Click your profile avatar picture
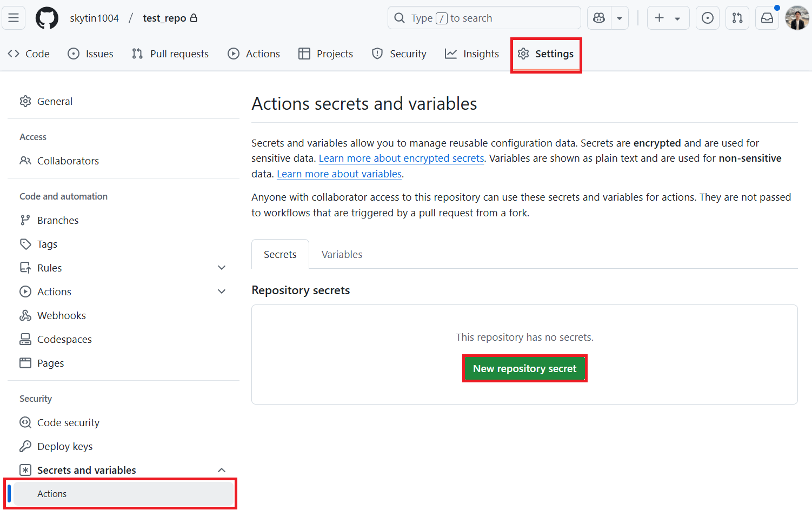812x510 pixels. [797, 17]
